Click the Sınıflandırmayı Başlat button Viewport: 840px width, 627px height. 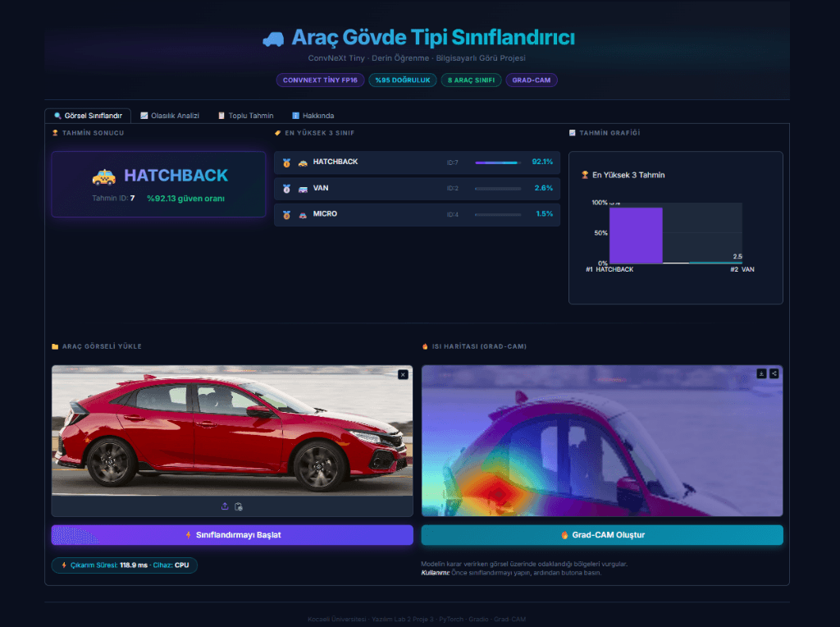(232, 535)
